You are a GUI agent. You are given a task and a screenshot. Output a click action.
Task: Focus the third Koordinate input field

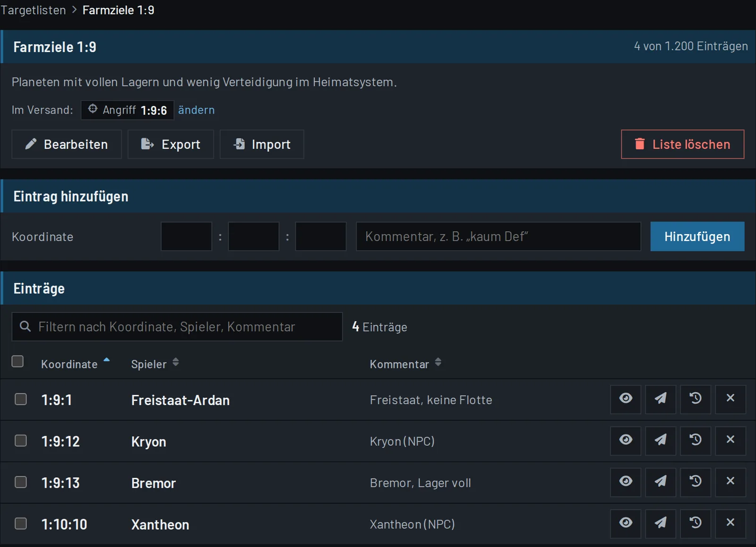321,236
